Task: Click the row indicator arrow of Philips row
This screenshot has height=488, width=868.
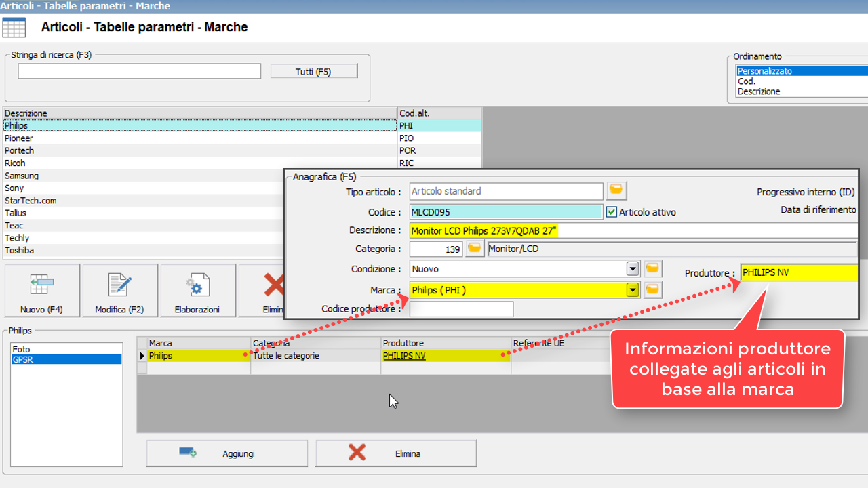Action: pos(142,355)
